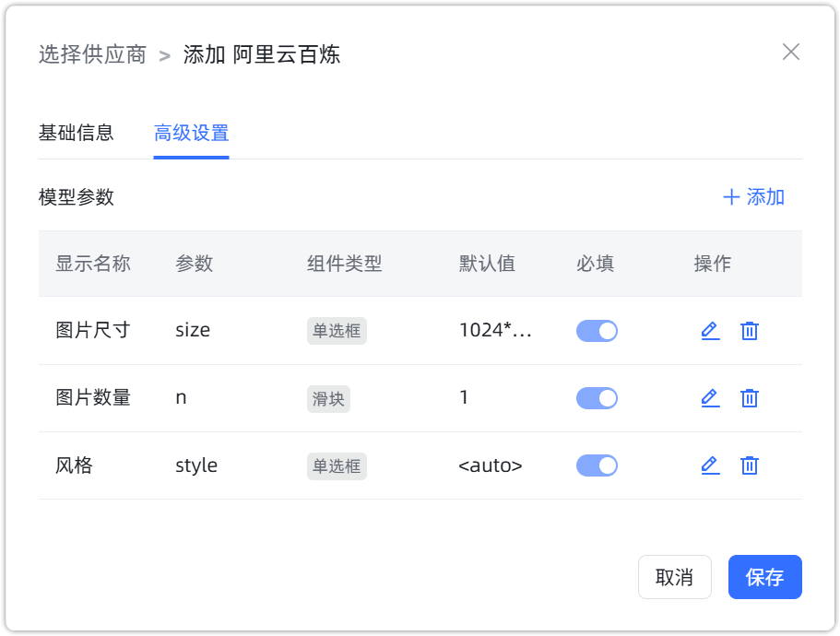Click the 保存 button
840x636 pixels.
coord(764,576)
